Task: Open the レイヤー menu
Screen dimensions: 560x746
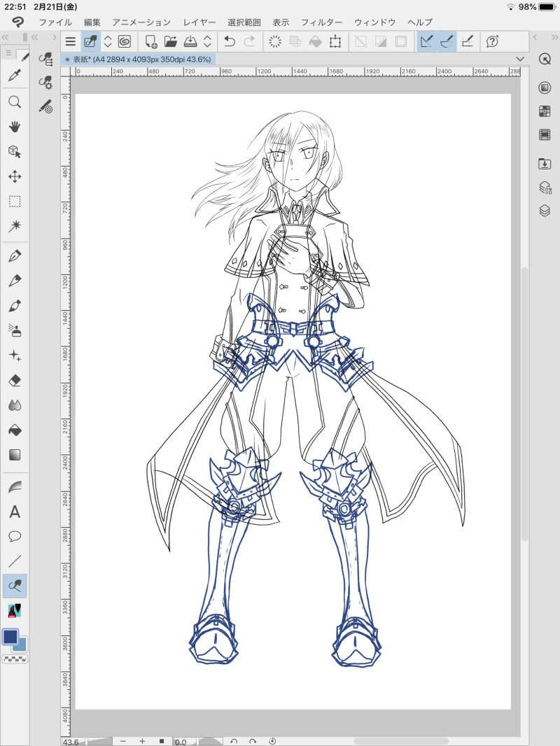Action: coord(199,22)
